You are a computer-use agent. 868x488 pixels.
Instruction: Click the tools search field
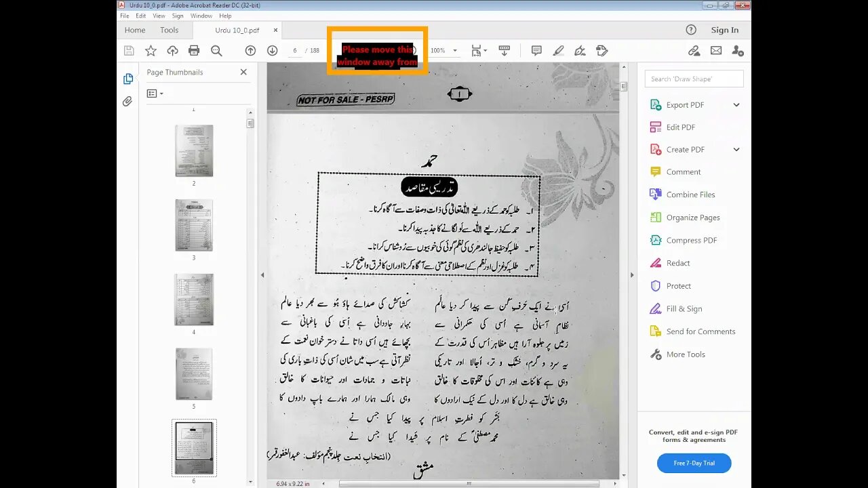tap(694, 79)
